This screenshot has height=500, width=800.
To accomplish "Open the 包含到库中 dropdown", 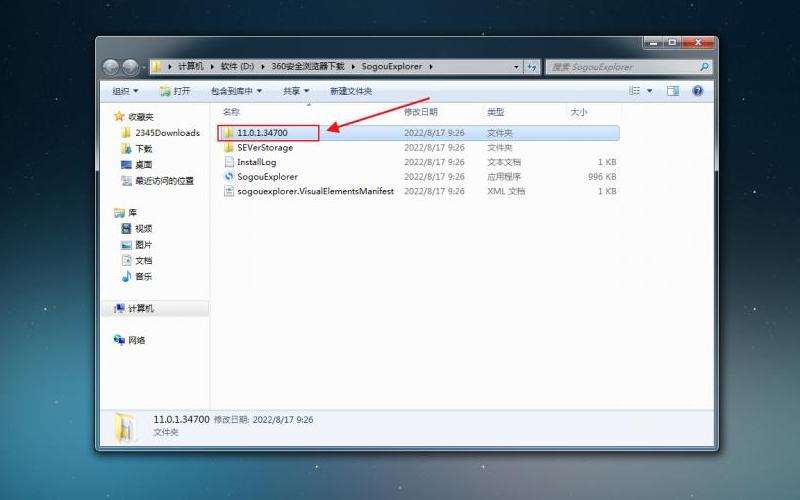I will tap(236, 91).
